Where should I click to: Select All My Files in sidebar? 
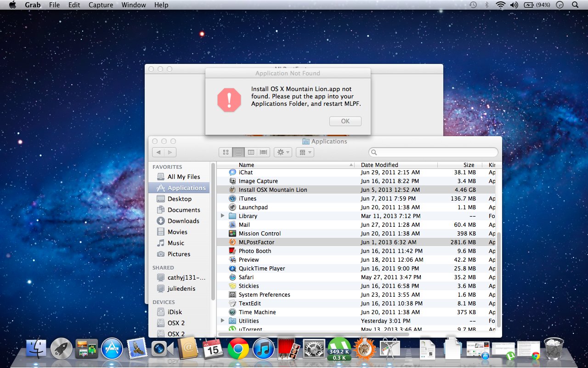[x=179, y=177]
